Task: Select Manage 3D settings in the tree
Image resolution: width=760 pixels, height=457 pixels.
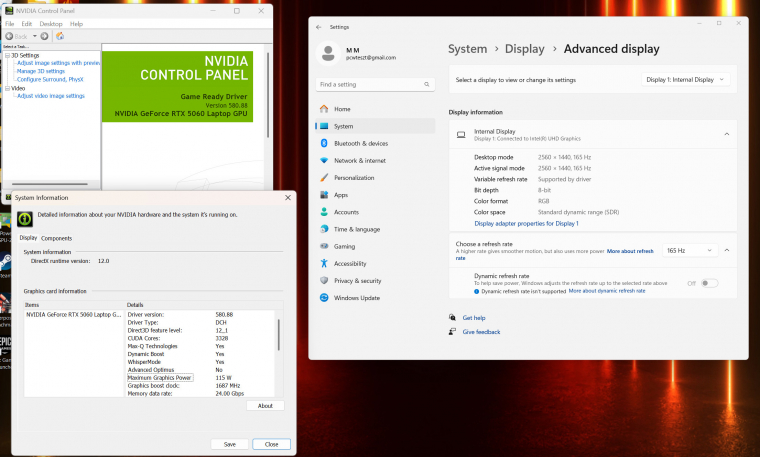Action: click(x=41, y=71)
